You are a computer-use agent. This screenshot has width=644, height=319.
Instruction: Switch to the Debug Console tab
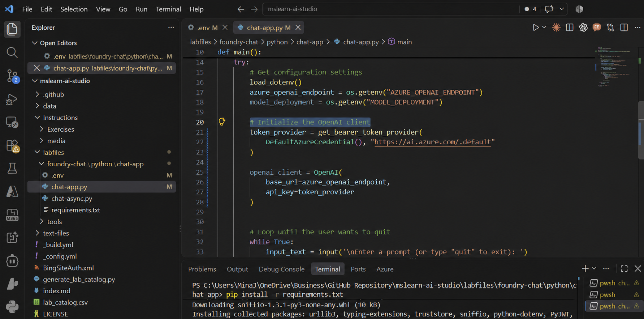pos(281,269)
